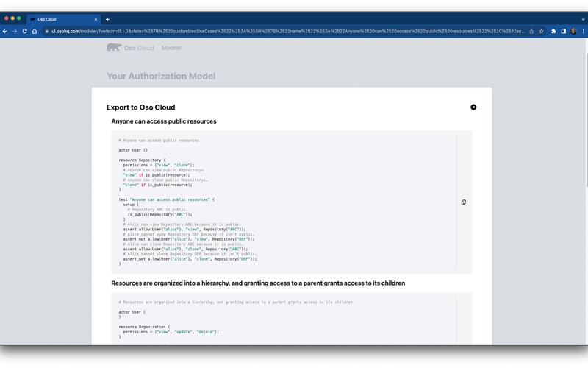Select the Oso Cloud browser tab

click(x=63, y=19)
